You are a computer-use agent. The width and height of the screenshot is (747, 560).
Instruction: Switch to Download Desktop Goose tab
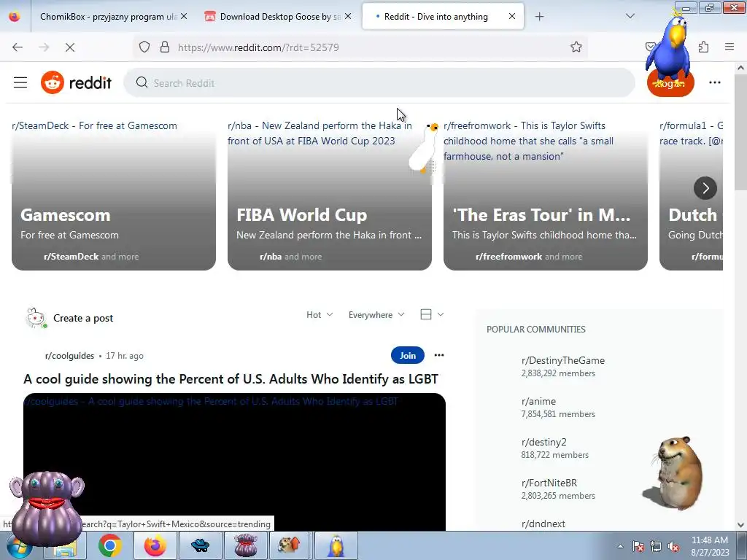(276, 17)
